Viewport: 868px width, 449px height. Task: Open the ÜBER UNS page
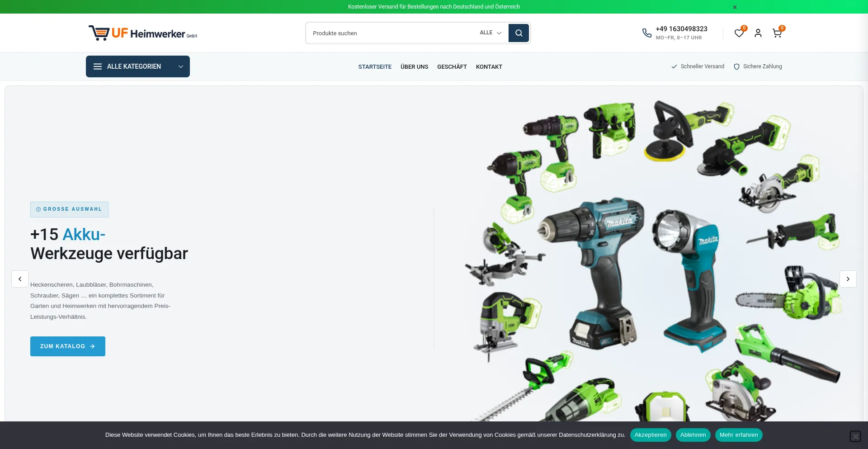414,67
